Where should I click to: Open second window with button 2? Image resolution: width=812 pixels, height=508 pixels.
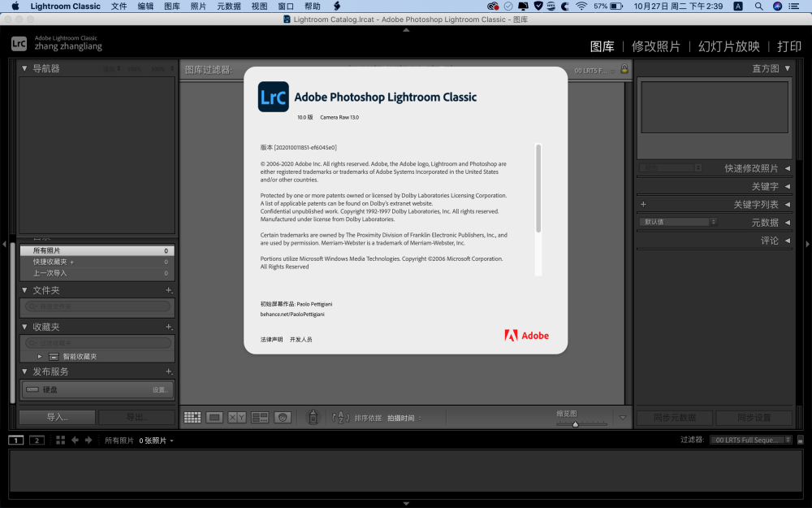click(x=37, y=440)
